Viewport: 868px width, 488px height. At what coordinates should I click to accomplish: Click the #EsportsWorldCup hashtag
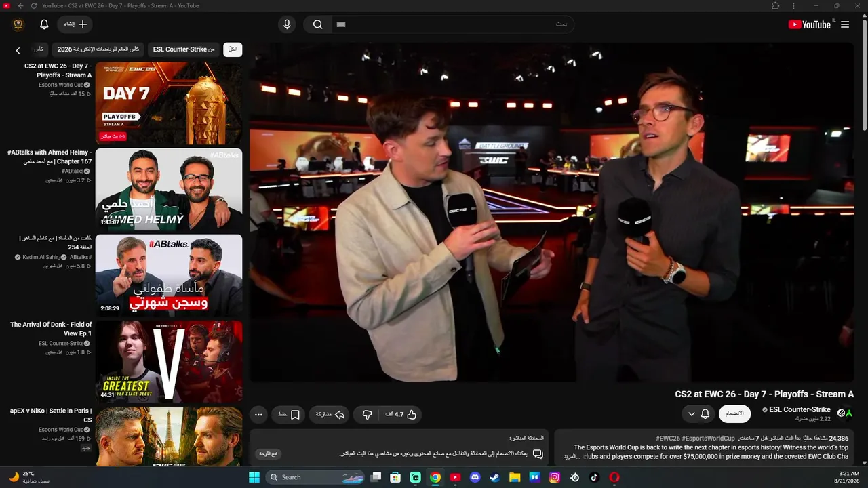pos(709,439)
